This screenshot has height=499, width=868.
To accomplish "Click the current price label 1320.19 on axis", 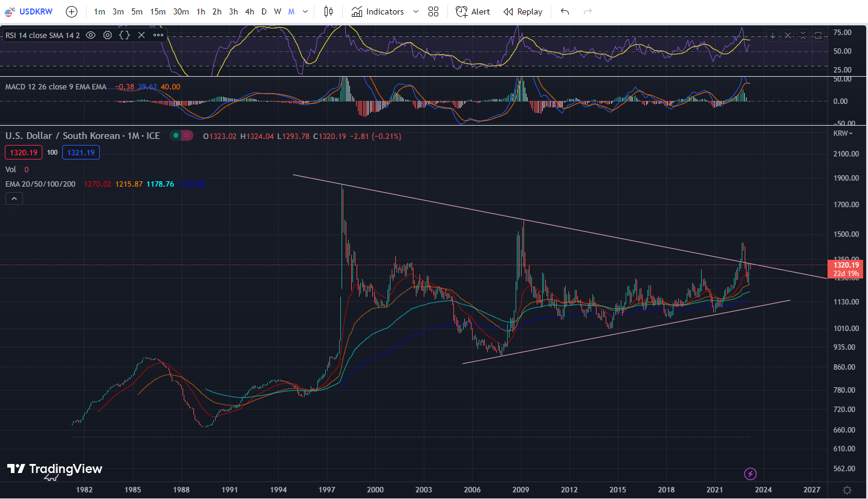I will click(846, 265).
